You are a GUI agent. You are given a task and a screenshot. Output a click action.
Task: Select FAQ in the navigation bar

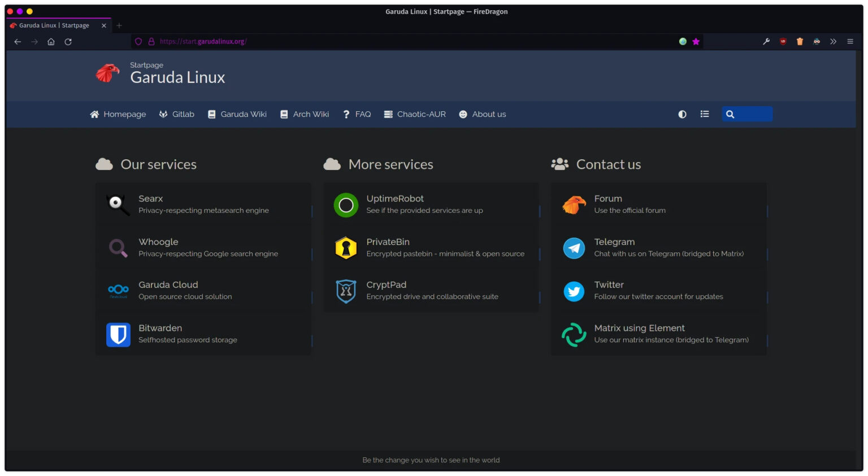357,114
